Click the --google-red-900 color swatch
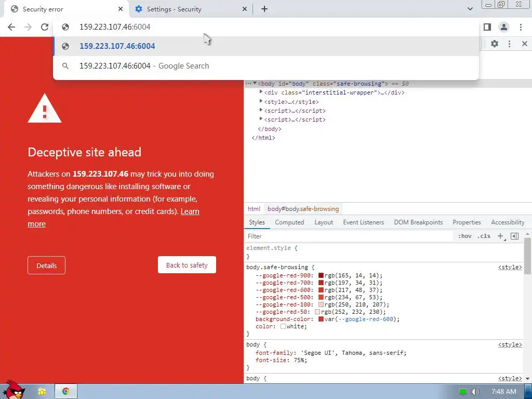The image size is (532, 399). [x=321, y=275]
